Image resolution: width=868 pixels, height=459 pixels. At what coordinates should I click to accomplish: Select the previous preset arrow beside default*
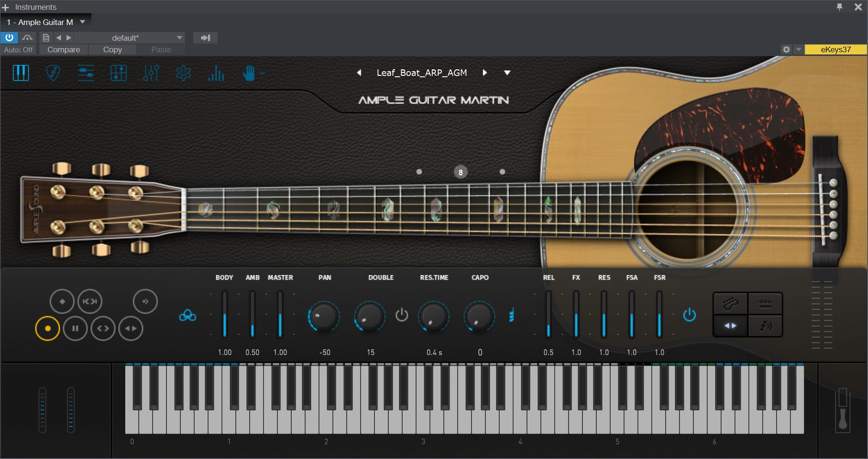[x=59, y=37]
